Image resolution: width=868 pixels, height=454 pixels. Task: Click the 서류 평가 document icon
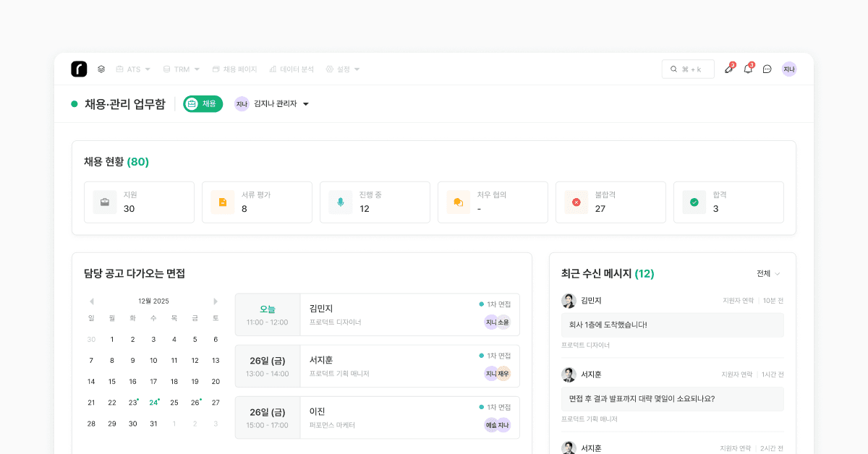(x=222, y=202)
